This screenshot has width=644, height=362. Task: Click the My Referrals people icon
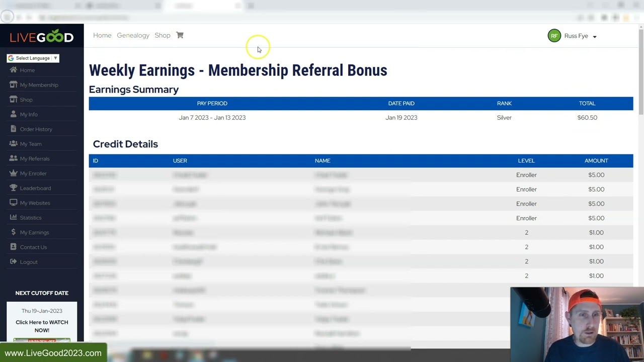pyautogui.click(x=14, y=158)
